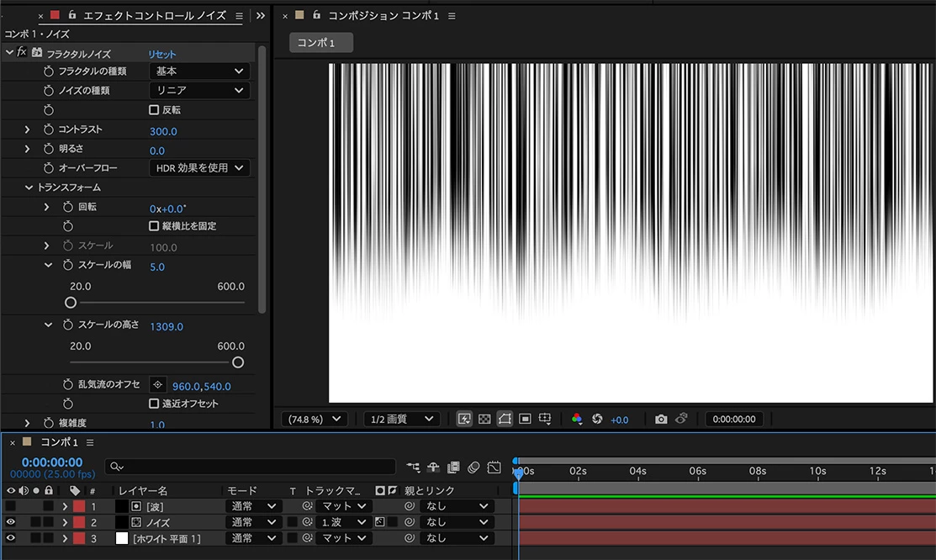Toggle mask and shape path visibility

pyautogui.click(x=505, y=419)
